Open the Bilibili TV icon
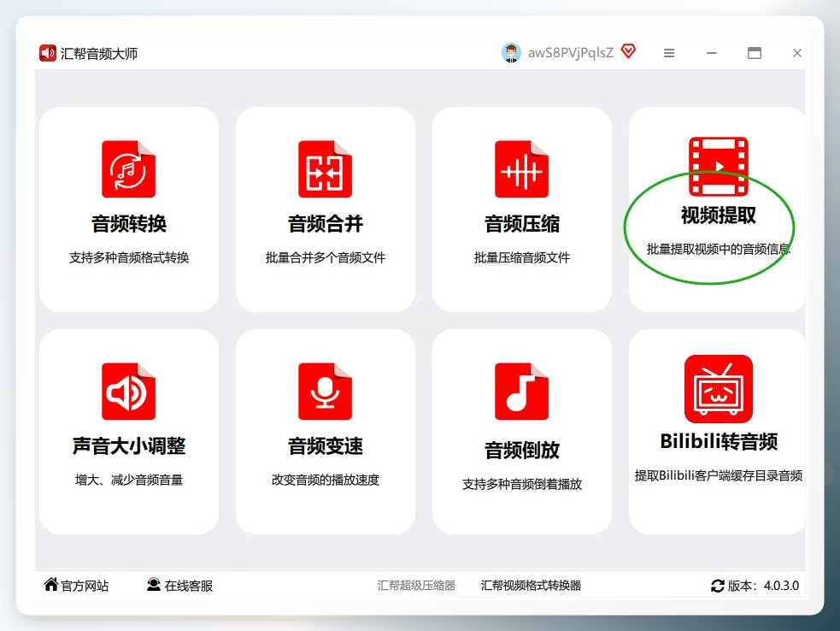840x631 pixels. click(x=719, y=389)
